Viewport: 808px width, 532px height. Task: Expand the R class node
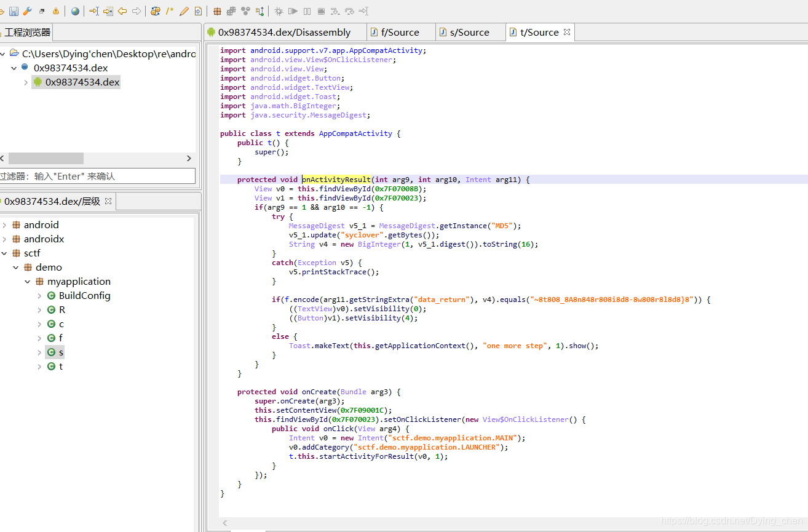tap(39, 310)
